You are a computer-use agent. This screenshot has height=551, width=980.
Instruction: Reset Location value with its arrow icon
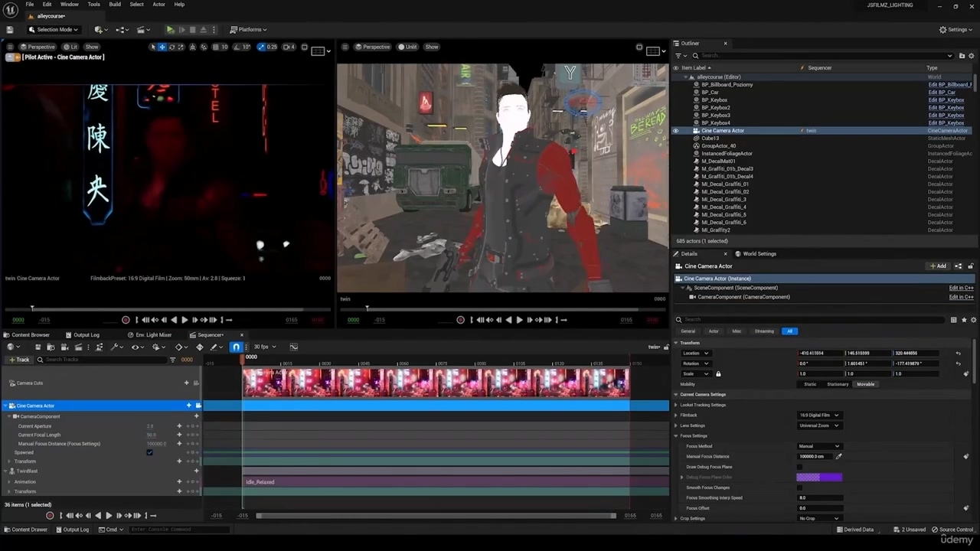tap(958, 354)
